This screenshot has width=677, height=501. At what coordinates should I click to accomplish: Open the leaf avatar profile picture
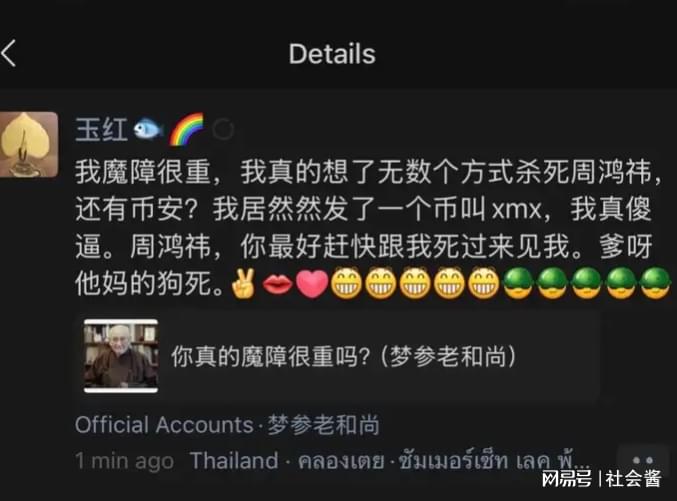tap(28, 144)
